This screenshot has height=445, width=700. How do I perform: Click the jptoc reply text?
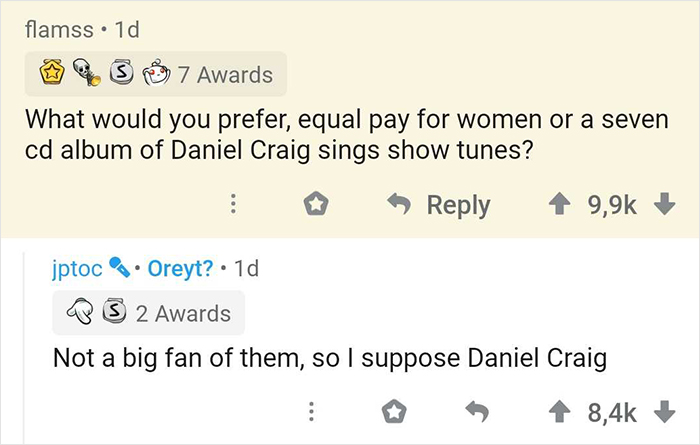329,358
